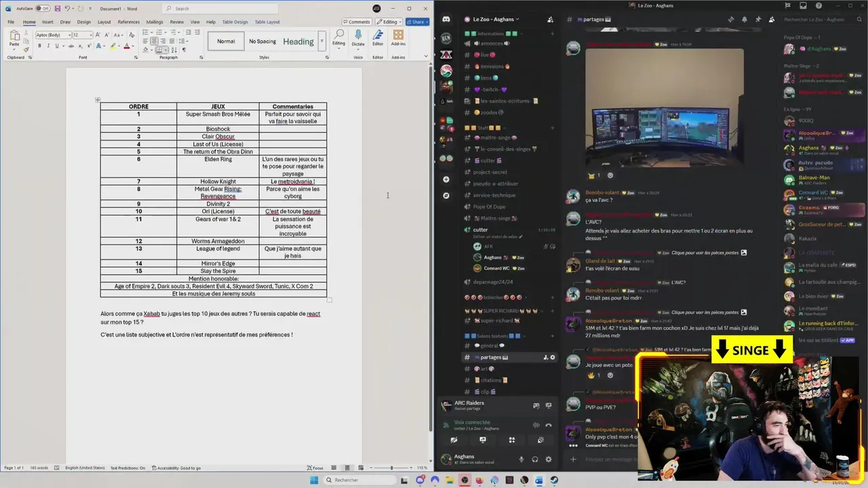This screenshot has width=868, height=488.
Task: Open the References ribbon tab
Action: (129, 22)
